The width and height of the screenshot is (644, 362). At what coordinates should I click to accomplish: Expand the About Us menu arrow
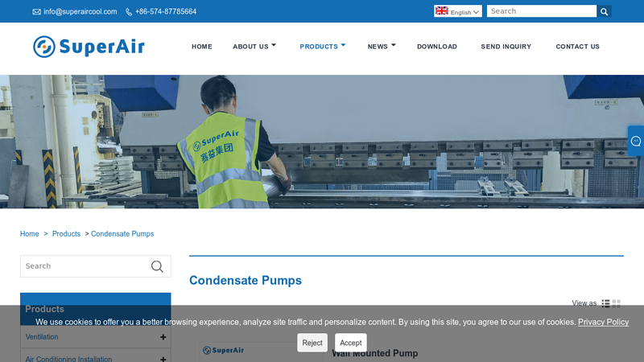pyautogui.click(x=274, y=45)
